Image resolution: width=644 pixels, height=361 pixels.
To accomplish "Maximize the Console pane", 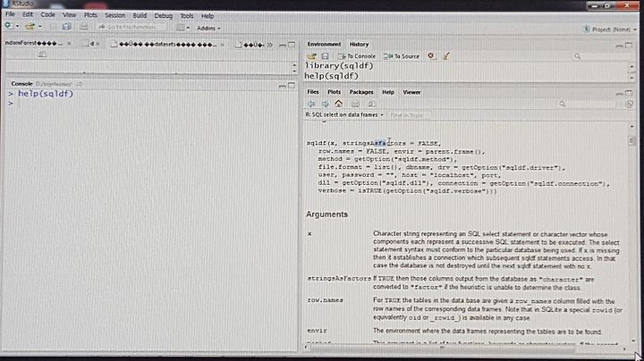I will coord(292,85).
